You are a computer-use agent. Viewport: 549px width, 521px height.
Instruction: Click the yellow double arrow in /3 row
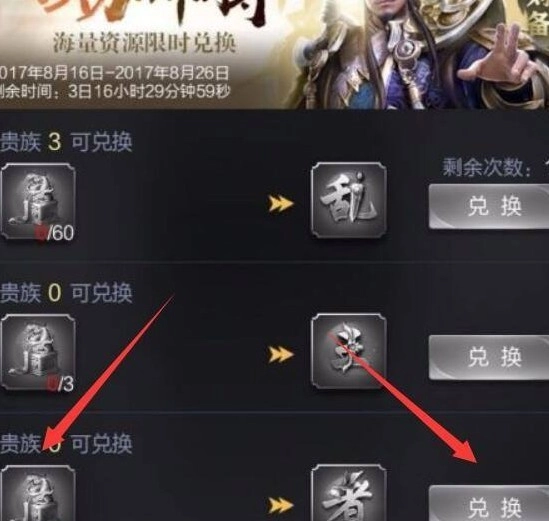280,355
